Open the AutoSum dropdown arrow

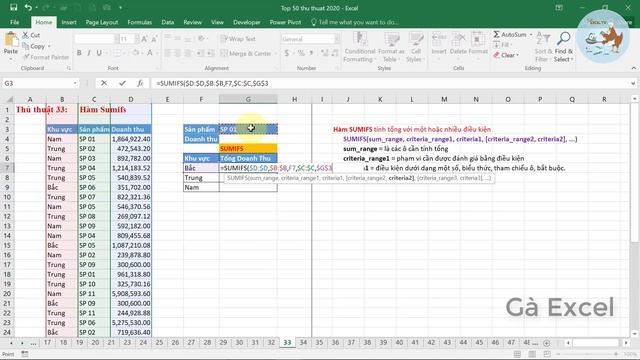(x=531, y=35)
